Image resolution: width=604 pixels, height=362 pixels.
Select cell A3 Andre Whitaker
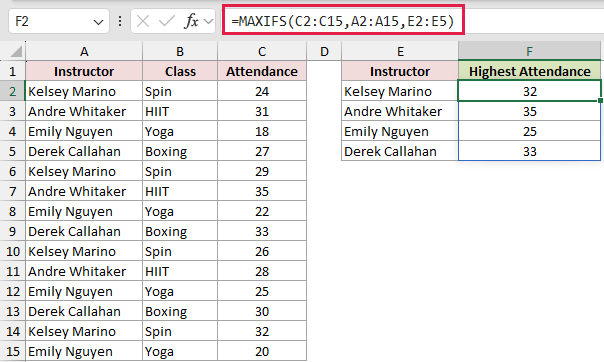(x=84, y=111)
